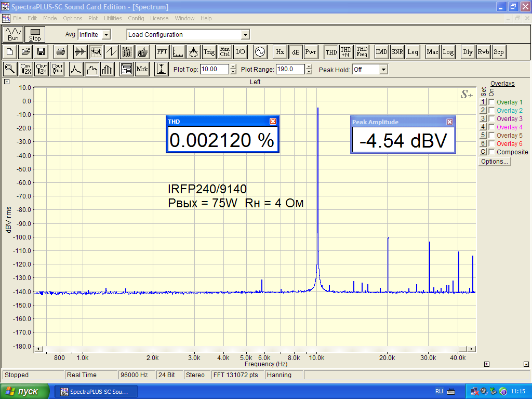The image size is (532, 399).
Task: Open the I/O settings button
Action: coord(240,51)
